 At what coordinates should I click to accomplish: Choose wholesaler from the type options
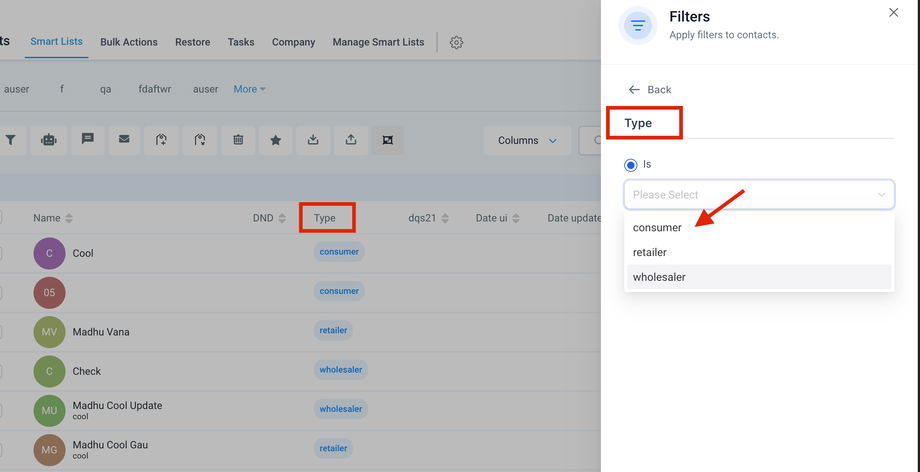coord(659,277)
